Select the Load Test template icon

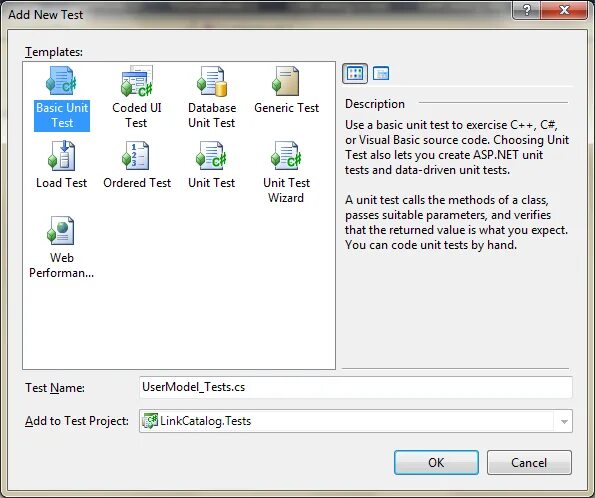tap(61, 155)
